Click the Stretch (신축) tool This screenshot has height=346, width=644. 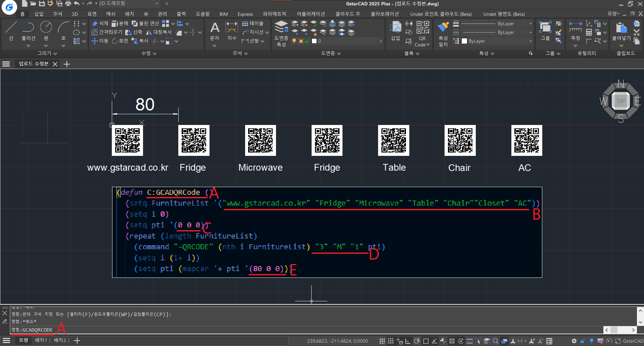click(134, 32)
